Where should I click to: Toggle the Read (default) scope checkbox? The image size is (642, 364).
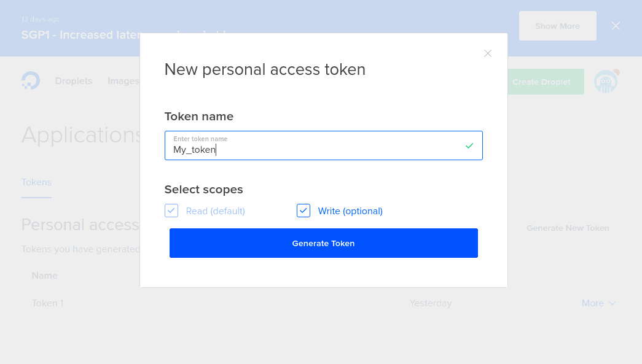(x=171, y=211)
